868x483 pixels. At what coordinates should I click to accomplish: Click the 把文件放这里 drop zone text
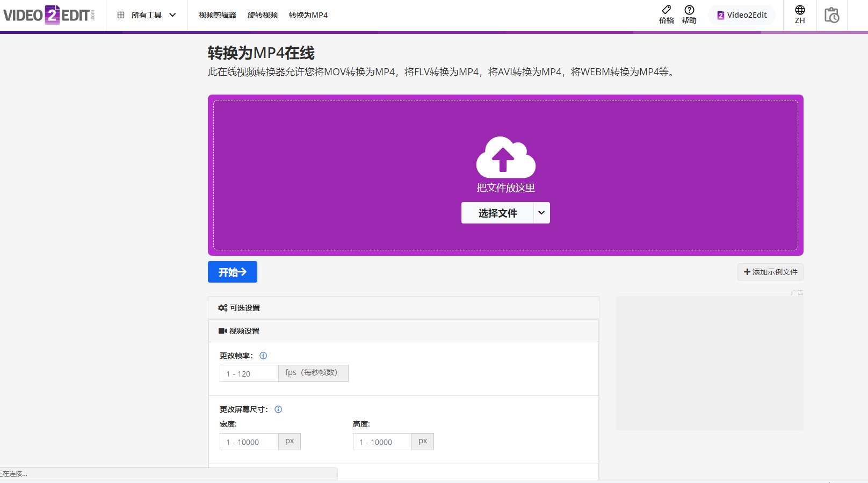(505, 188)
